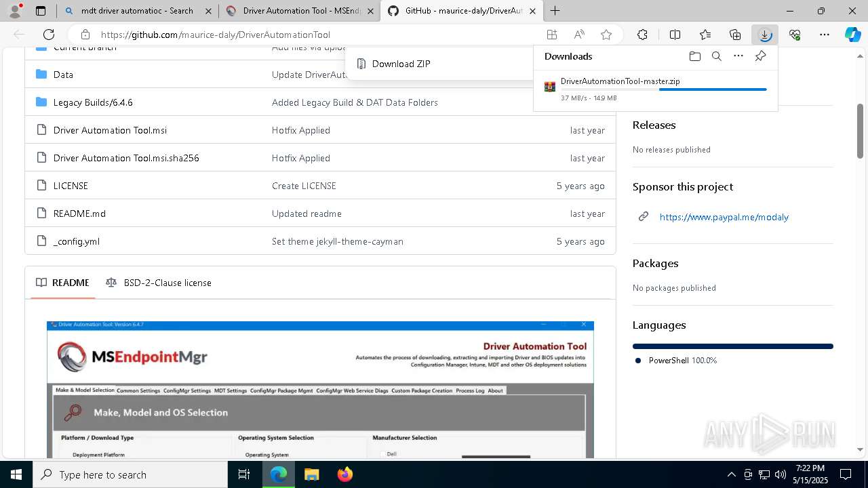Refresh the current page
The image size is (868, 488).
[49, 35]
